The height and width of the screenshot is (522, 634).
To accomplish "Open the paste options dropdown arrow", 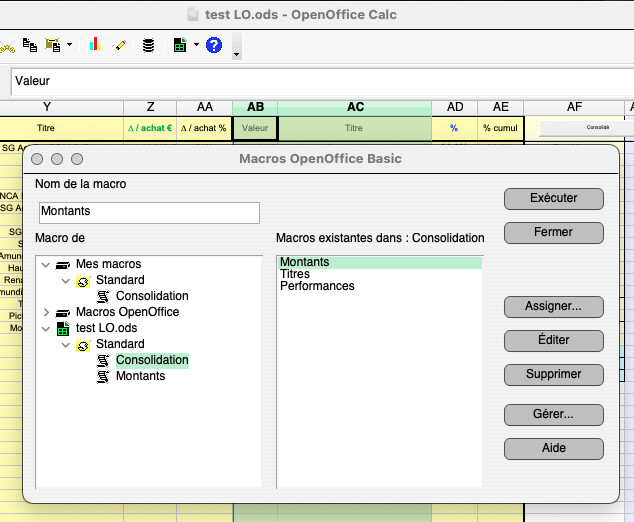I will pos(70,44).
